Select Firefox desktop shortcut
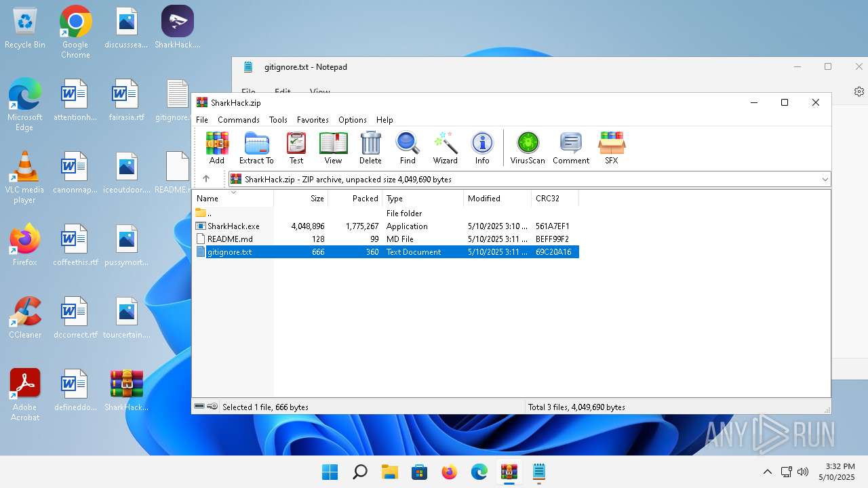This screenshot has width=868, height=488. tap(25, 245)
